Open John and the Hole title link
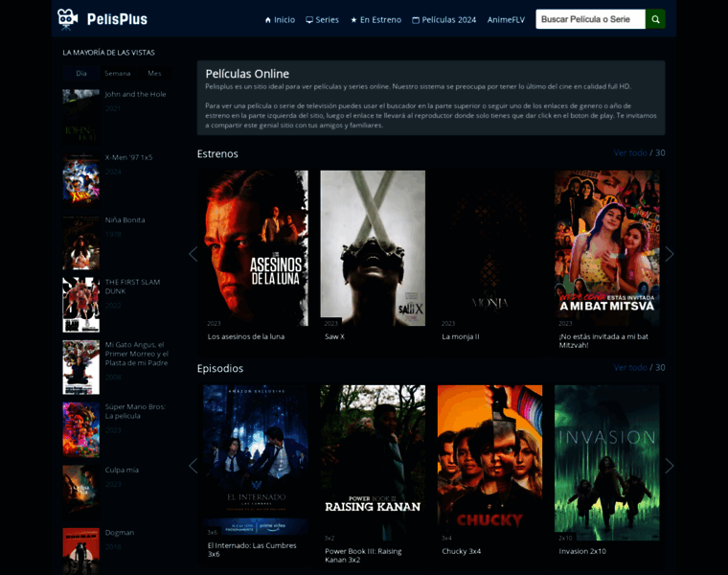Viewport: 728px width, 575px height. tap(135, 94)
